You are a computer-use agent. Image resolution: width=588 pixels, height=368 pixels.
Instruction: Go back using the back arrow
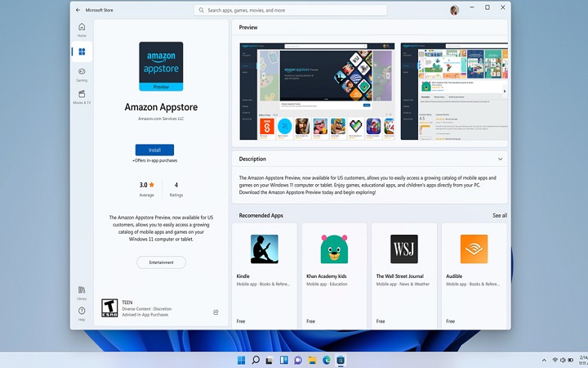[x=78, y=10]
